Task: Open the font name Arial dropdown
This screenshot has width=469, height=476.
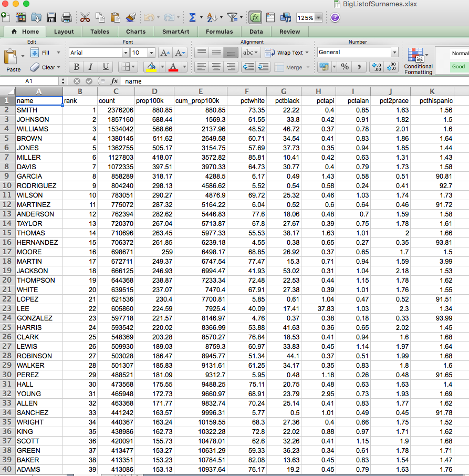Action: click(126, 53)
